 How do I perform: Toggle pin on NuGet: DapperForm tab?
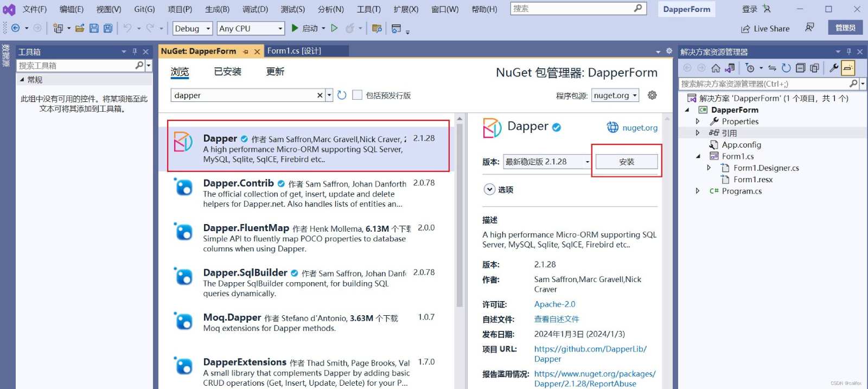click(x=246, y=52)
